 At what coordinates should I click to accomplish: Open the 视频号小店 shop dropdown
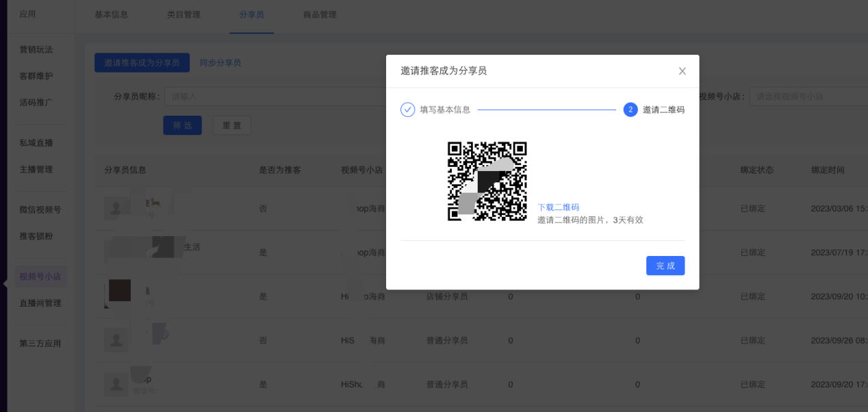point(808,96)
